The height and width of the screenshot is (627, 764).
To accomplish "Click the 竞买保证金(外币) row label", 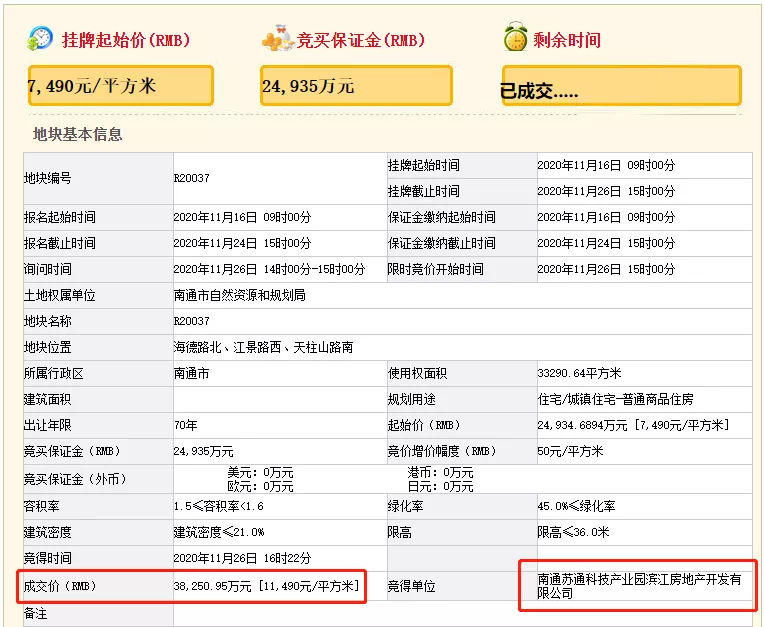I will coord(75,479).
